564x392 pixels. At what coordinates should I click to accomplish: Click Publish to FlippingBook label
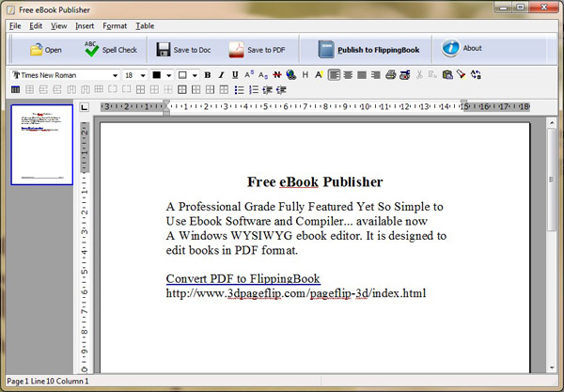379,50
